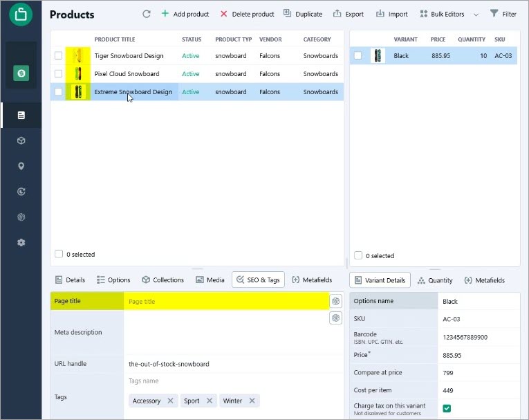This screenshot has height=420, width=529.
Task: Remove the Sport tag
Action: coord(210,401)
